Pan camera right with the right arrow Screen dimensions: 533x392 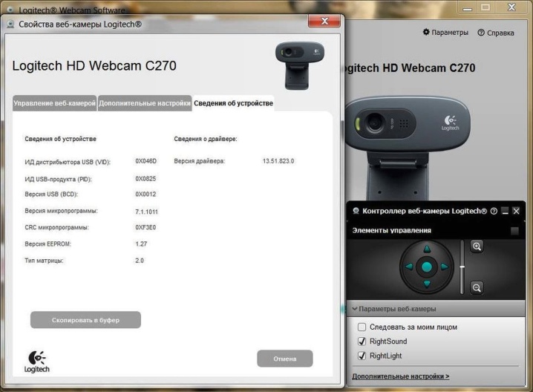coord(445,267)
